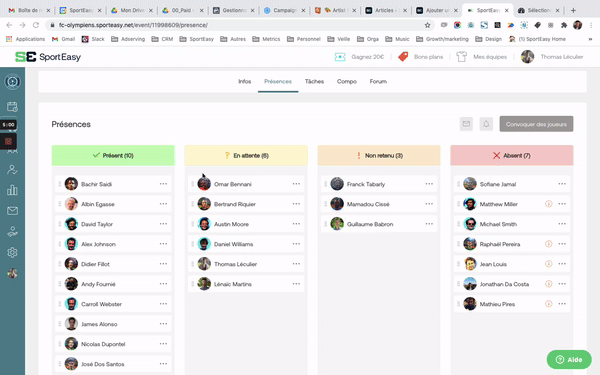Select the Présences tab
Image resolution: width=600 pixels, height=375 pixels.
click(x=278, y=82)
